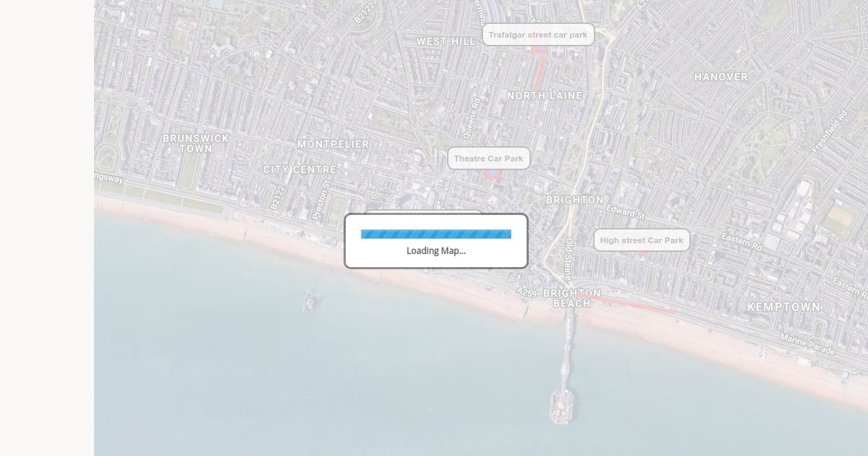Click the Loading Map... text
This screenshot has width=868, height=456.
tap(435, 251)
